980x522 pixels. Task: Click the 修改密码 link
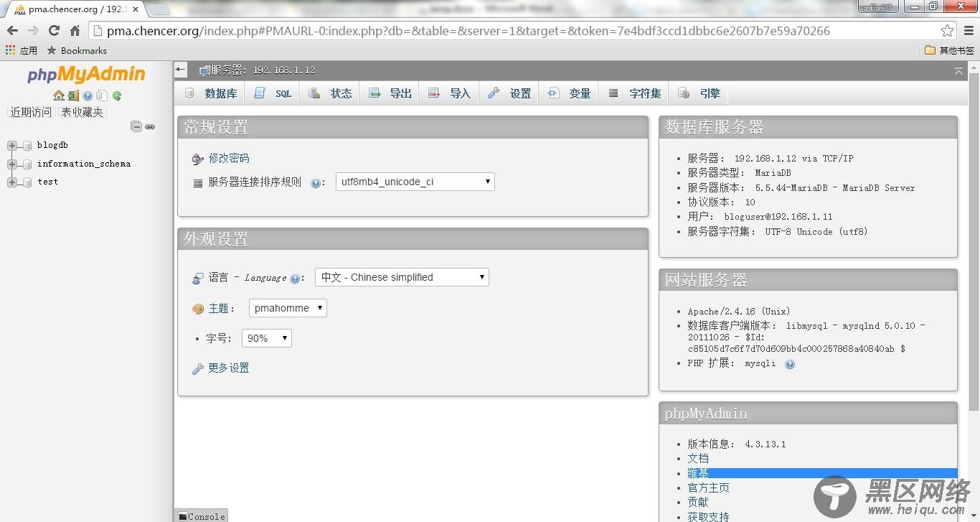pyautogui.click(x=229, y=159)
